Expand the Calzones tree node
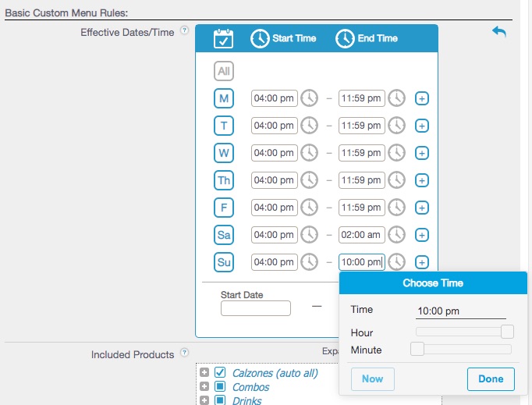This screenshot has height=405, width=532. click(x=204, y=373)
